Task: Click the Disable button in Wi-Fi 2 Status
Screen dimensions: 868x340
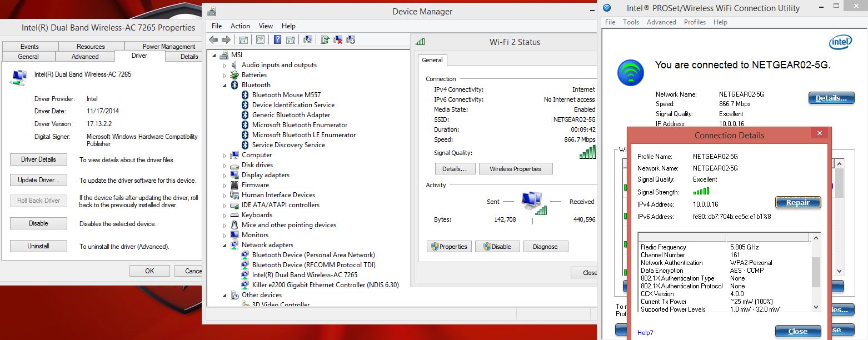Action: click(497, 247)
